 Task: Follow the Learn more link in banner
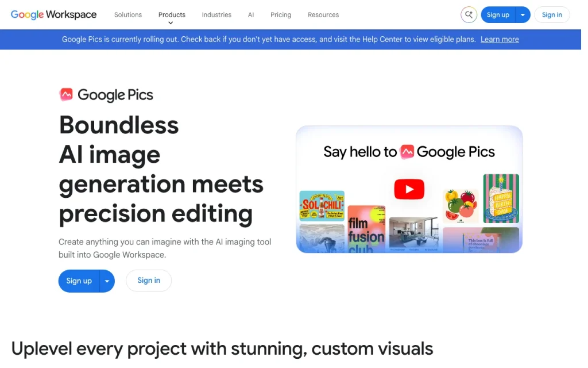(x=500, y=40)
